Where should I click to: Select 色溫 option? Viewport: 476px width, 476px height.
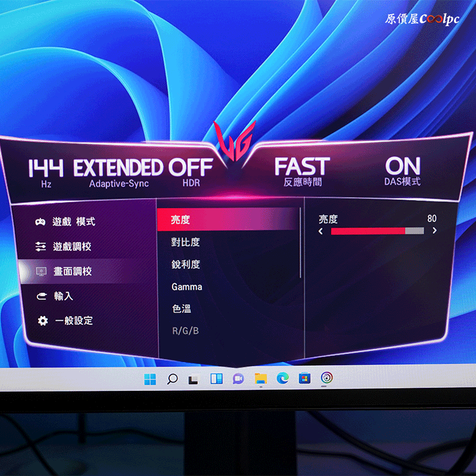pyautogui.click(x=181, y=309)
